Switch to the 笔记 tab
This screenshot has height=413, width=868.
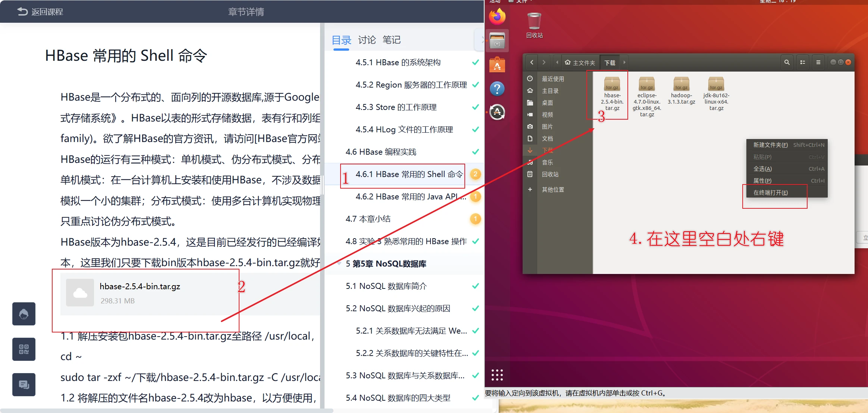click(391, 40)
